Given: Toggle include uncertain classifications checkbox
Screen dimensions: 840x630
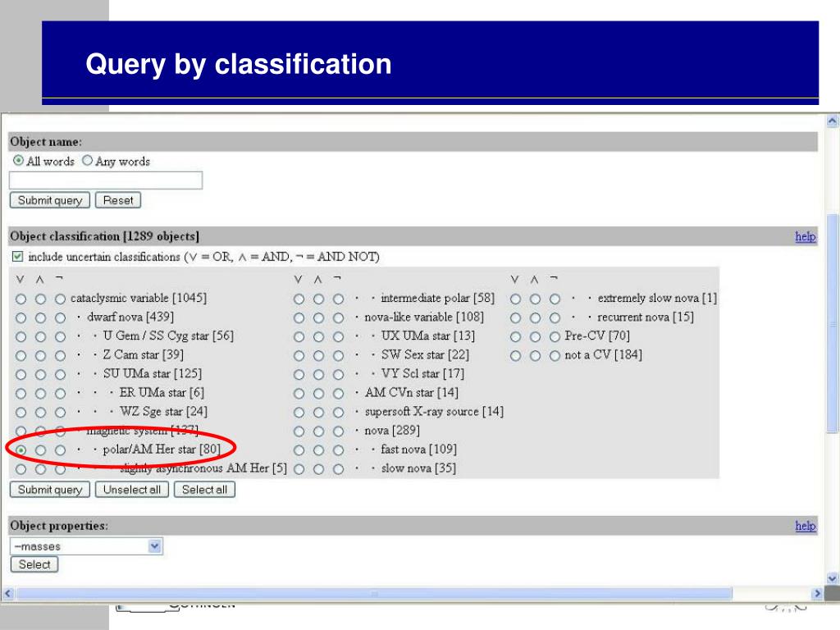Looking at the screenshot, I should (18, 257).
